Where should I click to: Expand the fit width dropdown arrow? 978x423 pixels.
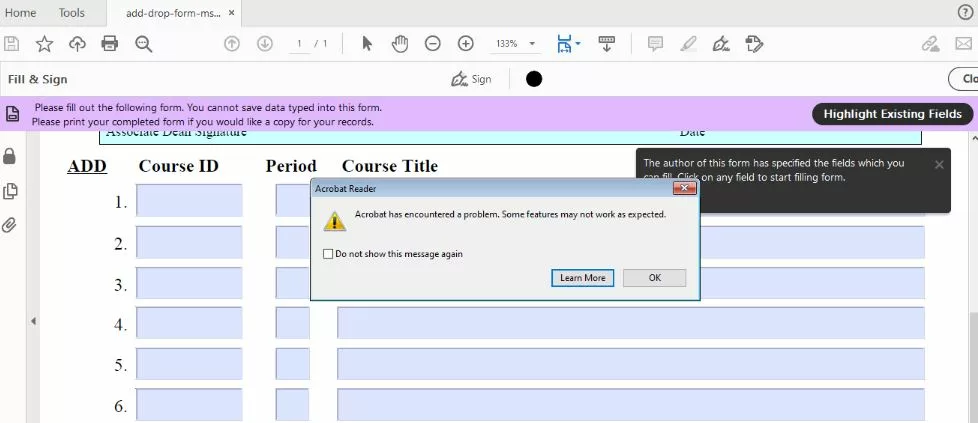(578, 44)
